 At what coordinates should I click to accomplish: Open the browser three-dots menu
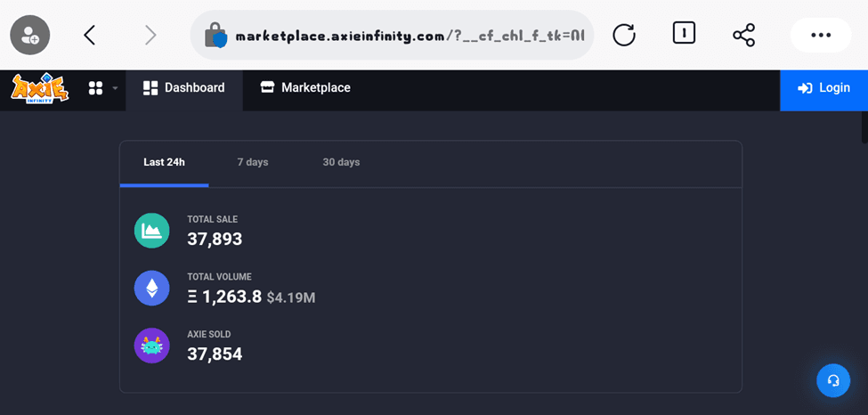821,35
